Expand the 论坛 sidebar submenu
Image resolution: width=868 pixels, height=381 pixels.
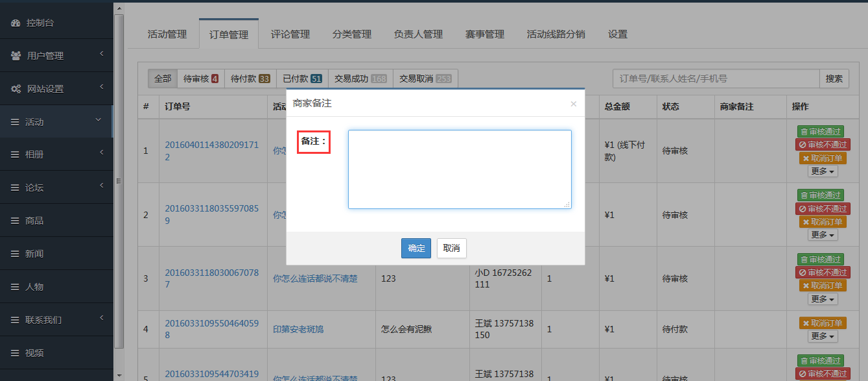click(x=101, y=186)
